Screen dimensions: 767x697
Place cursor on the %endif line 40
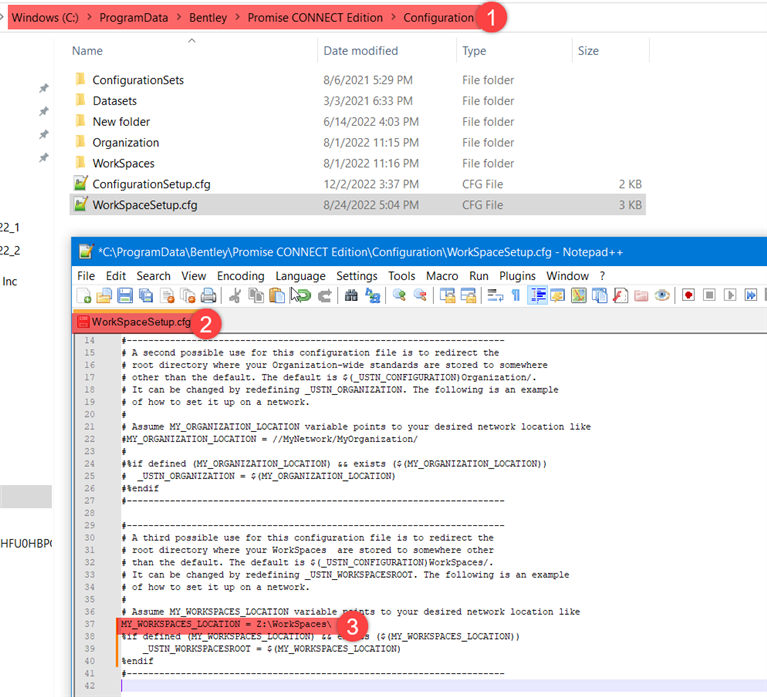[x=137, y=661]
